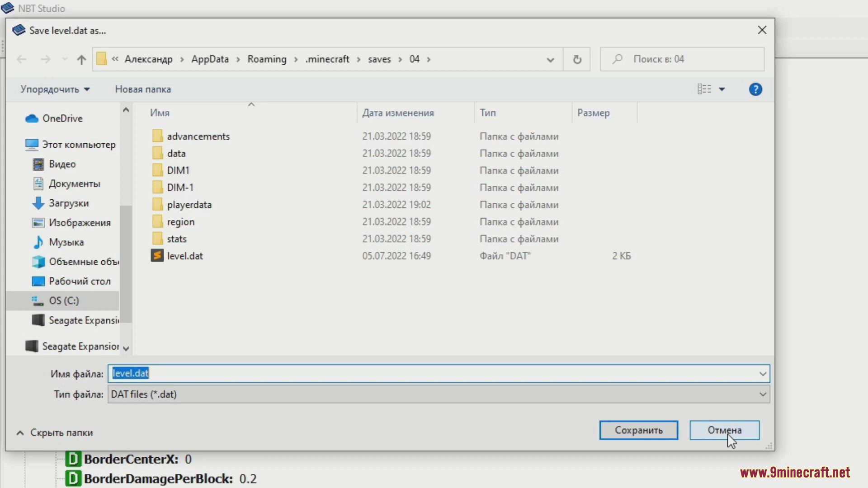The width and height of the screenshot is (868, 488).
Task: Create a new folder with Новая папка
Action: pyautogui.click(x=143, y=89)
